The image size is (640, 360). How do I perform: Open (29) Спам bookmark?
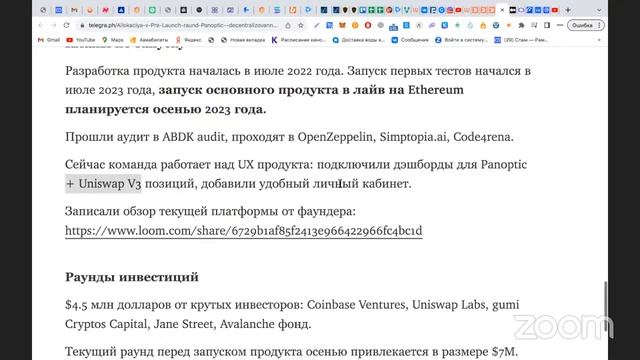[x=521, y=40]
